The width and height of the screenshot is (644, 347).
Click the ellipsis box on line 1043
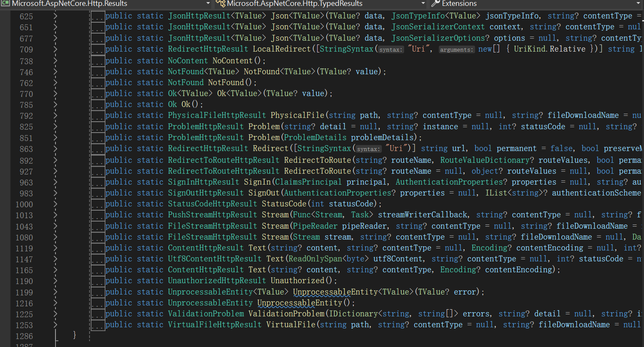click(x=98, y=226)
